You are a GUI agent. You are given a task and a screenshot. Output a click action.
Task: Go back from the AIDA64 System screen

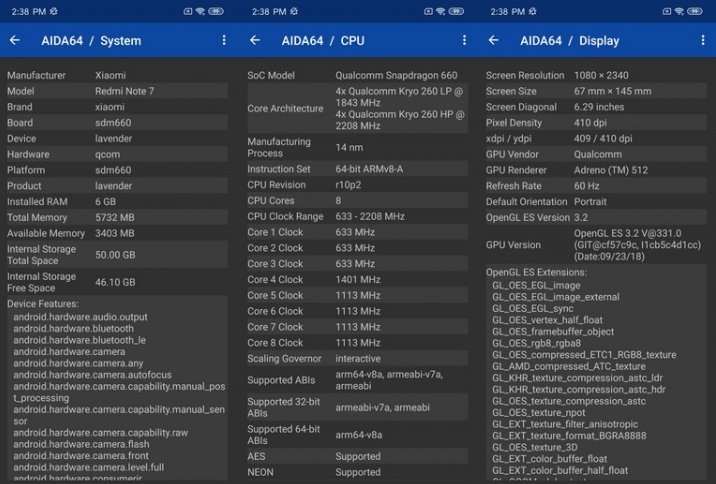(15, 41)
